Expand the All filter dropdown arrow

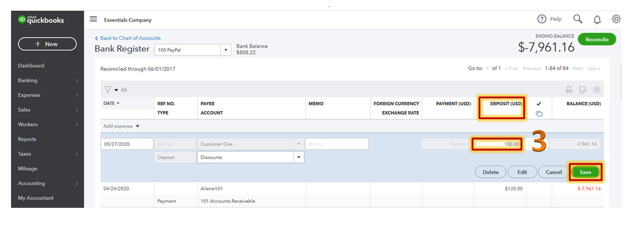click(116, 90)
